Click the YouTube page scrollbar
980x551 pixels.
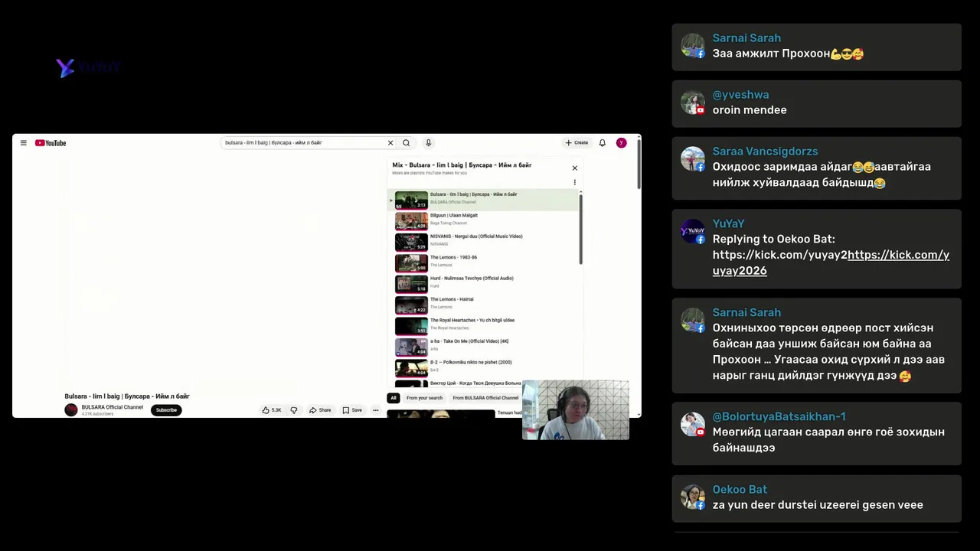(x=639, y=165)
